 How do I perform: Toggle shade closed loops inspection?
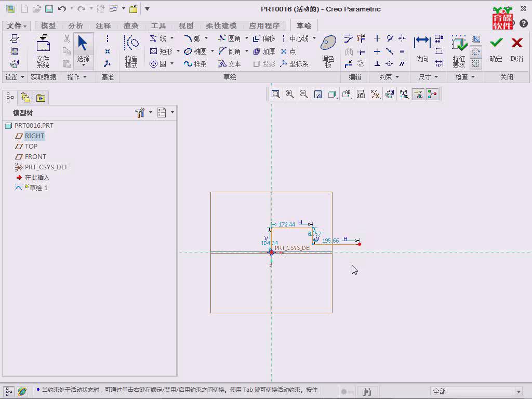476,64
